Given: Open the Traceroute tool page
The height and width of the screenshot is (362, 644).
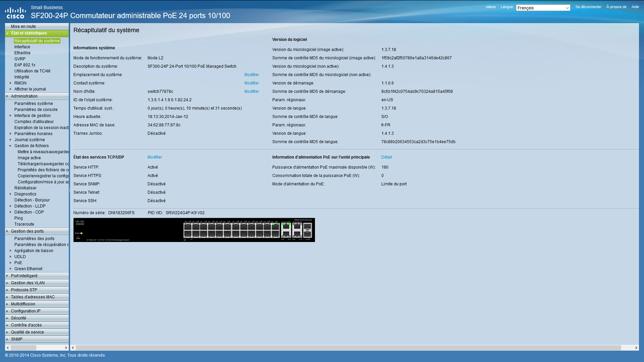Looking at the screenshot, I should pos(24,224).
